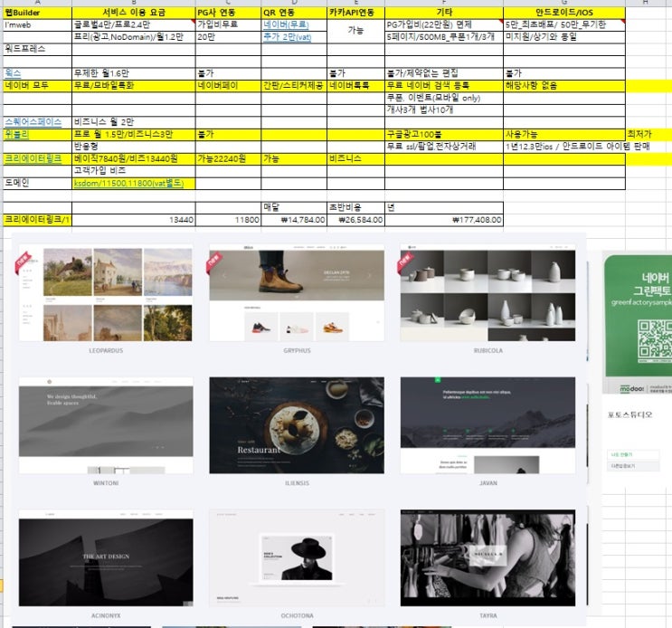The height and width of the screenshot is (628, 672).
Task: Click the 프로 월 1.5만/비즈니스3만 cell
Action: pyautogui.click(x=134, y=134)
